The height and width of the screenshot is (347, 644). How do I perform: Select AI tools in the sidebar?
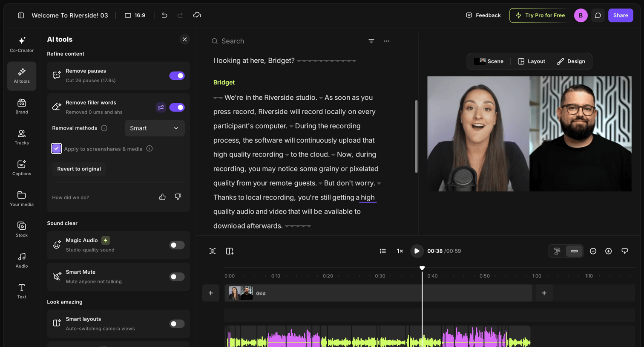22,76
